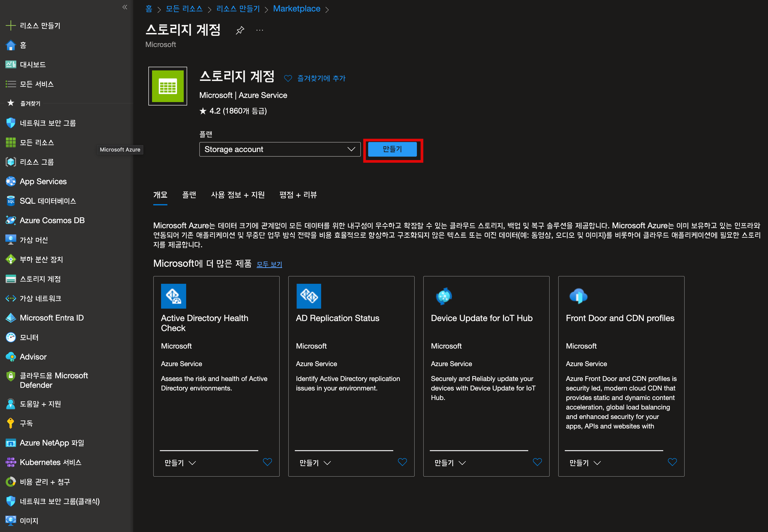This screenshot has width=768, height=532.
Task: Click the 모니터 gauge icon
Action: 11,337
